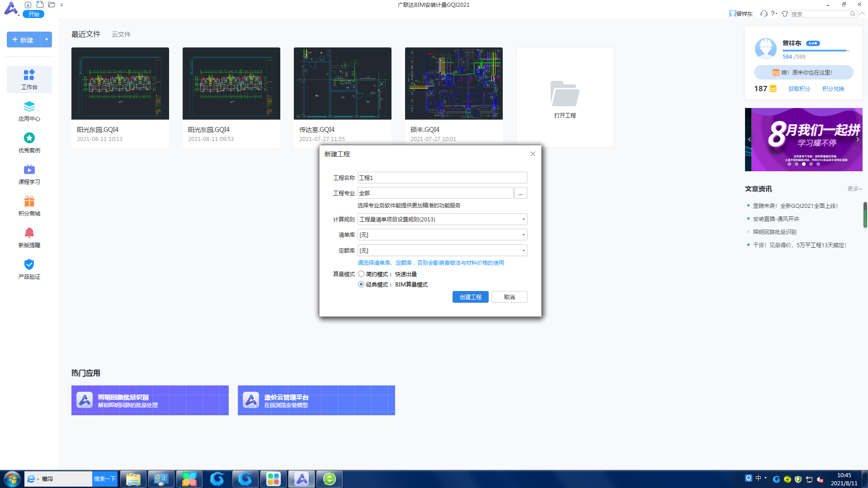Click the right-side vertical scrollbar handle
868x488 pixels.
[865, 215]
